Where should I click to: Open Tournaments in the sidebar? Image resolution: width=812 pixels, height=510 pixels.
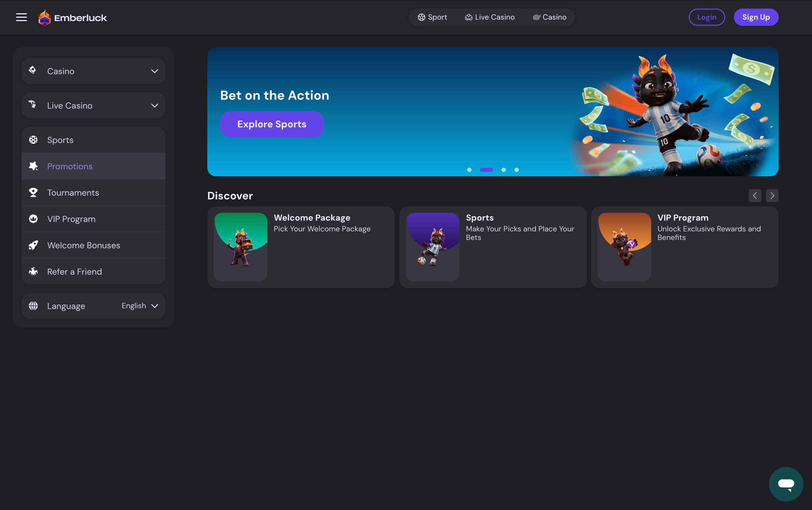coord(93,193)
